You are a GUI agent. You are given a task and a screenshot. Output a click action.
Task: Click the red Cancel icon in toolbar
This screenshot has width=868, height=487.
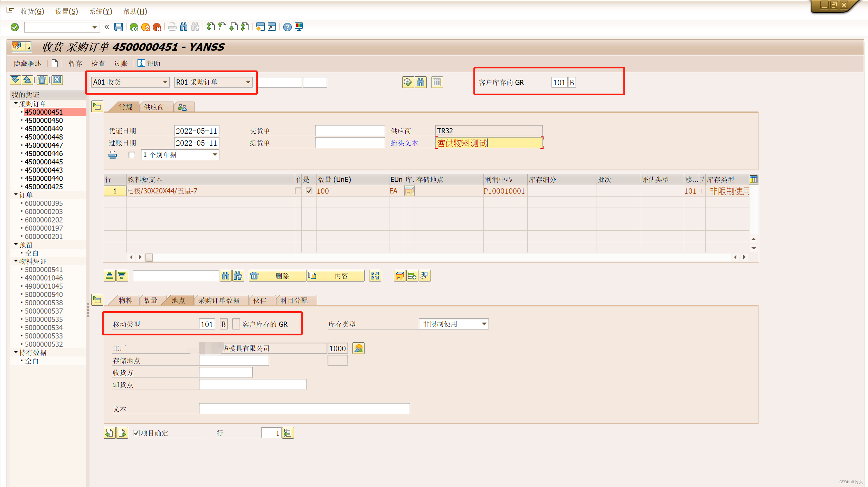point(157,27)
